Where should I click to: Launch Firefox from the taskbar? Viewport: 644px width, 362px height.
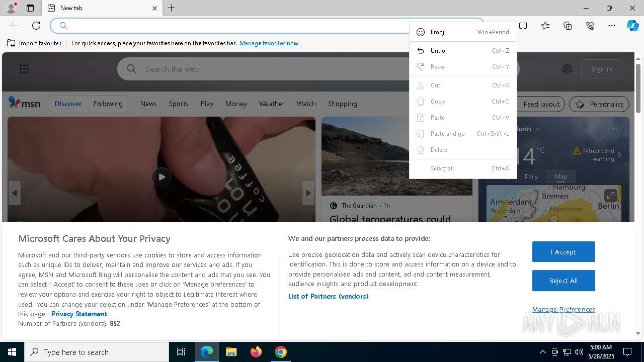256,352
